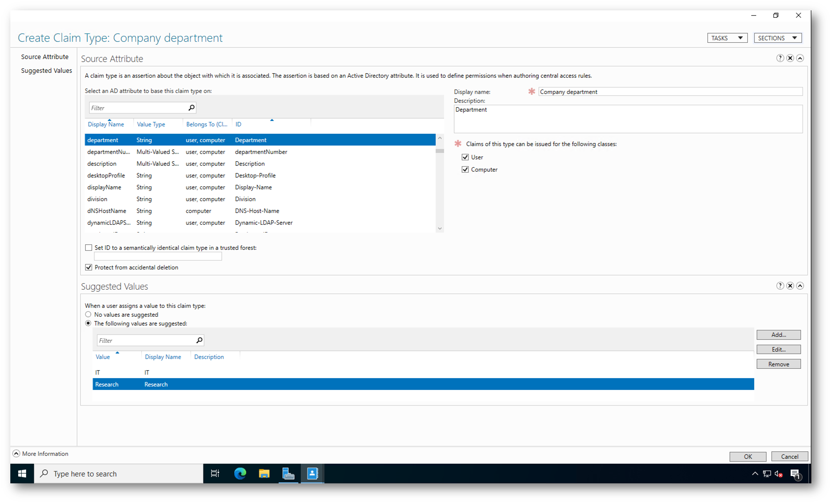Viewport: 832px width, 504px height.
Task: Open the TASKS dropdown menu
Action: 727,38
